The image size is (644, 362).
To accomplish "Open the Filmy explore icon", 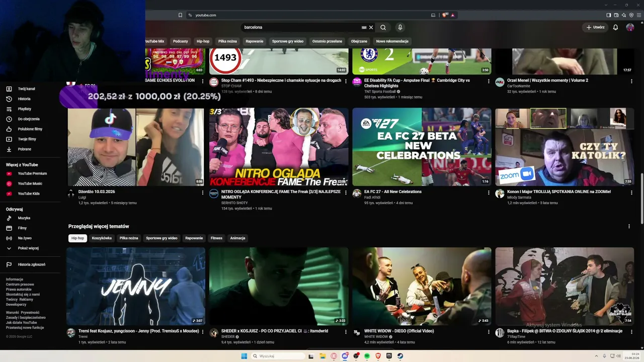I will 9,228.
